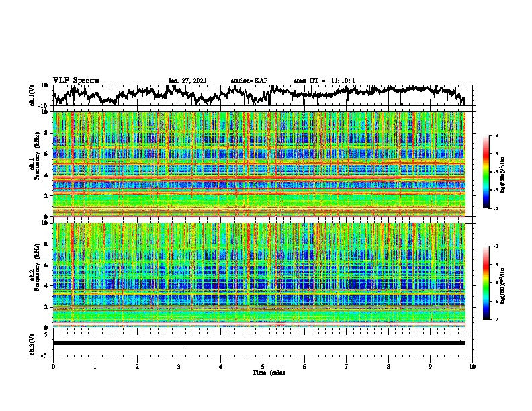Click the ch.2 spectrogram panel
Screen dimensions: 532x411
tap(259, 275)
